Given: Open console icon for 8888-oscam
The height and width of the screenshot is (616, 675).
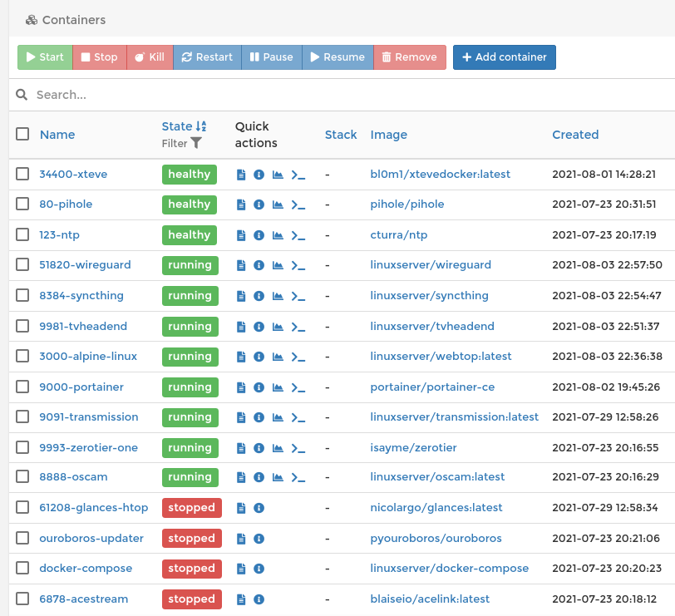Looking at the screenshot, I should [298, 478].
